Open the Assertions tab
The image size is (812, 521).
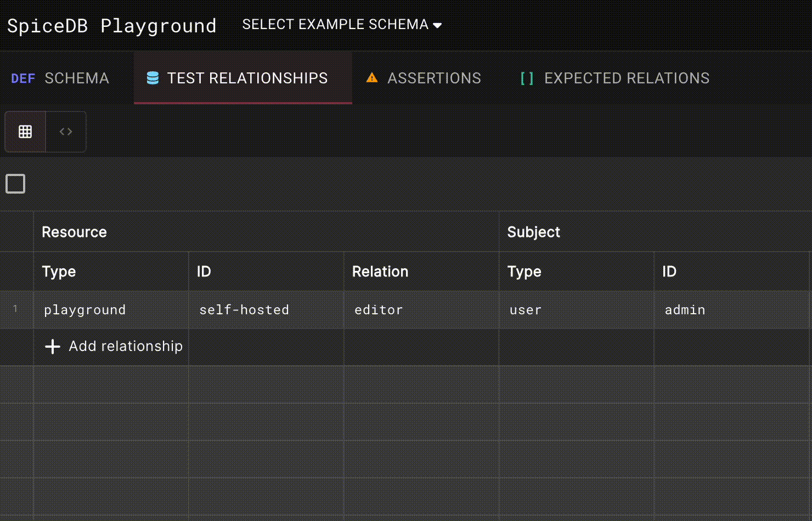click(422, 78)
